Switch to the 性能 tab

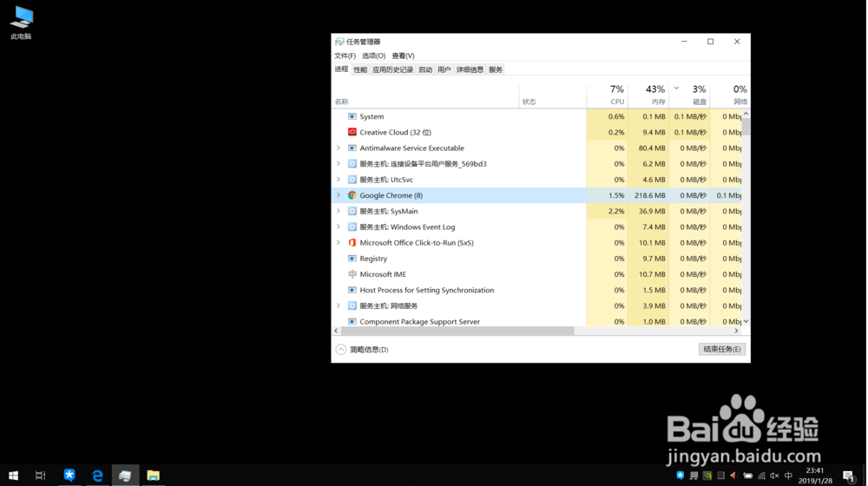(x=360, y=69)
